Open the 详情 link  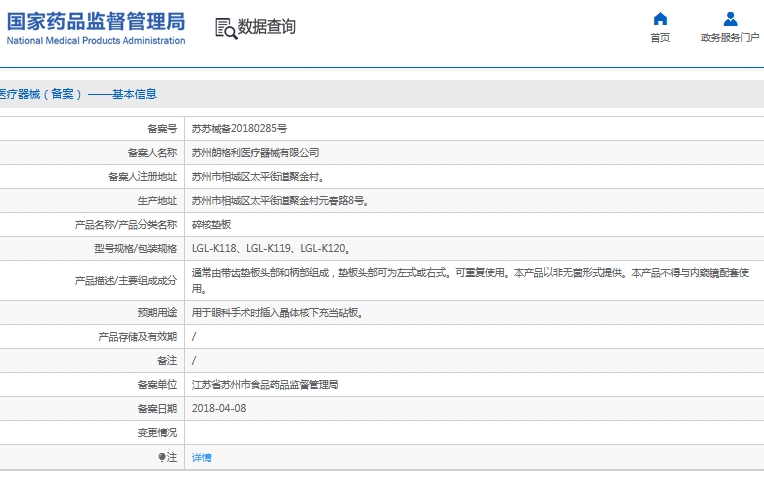click(202, 458)
